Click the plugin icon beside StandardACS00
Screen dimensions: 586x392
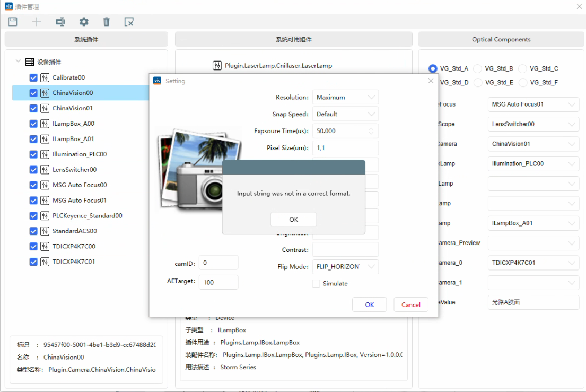point(45,231)
